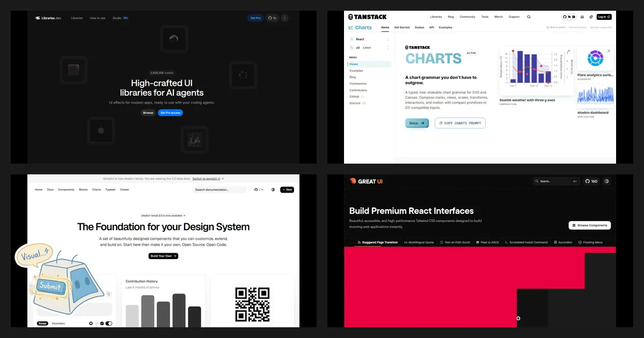Open the GitHub 1.7k icon on shadcn-templ

coord(259,189)
